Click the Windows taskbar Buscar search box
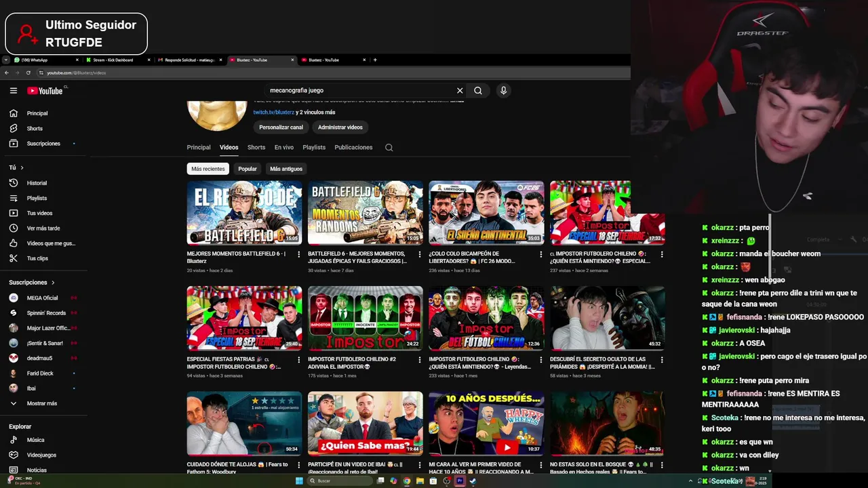Viewport: 868px width, 488px height. (x=340, y=481)
